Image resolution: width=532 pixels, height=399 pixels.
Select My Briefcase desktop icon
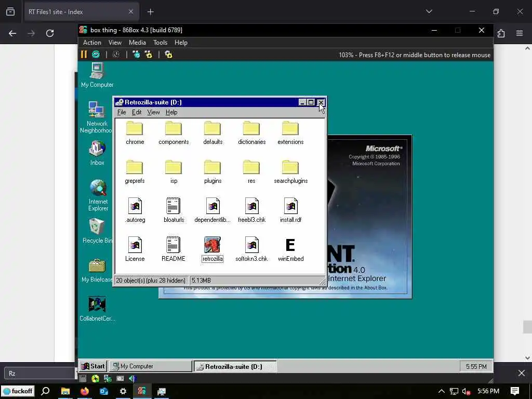click(97, 270)
